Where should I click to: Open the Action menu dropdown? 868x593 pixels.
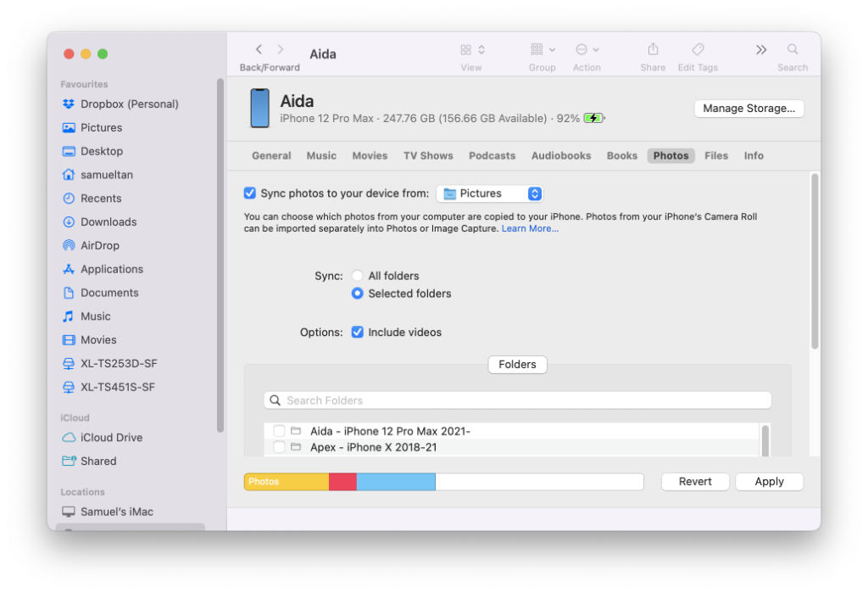587,50
